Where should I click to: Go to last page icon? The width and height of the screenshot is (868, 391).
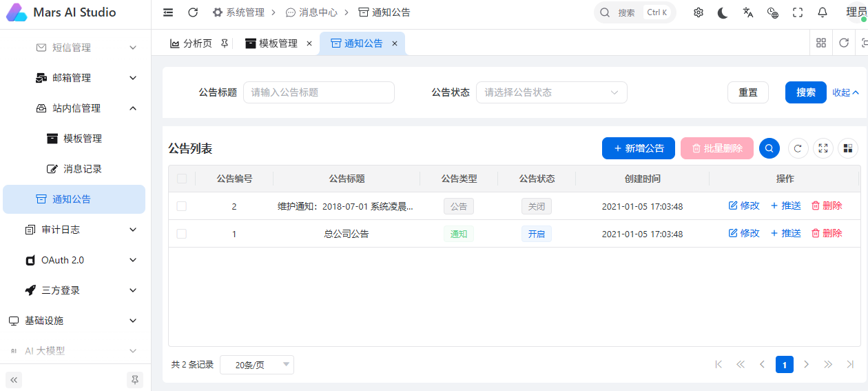[851, 364]
